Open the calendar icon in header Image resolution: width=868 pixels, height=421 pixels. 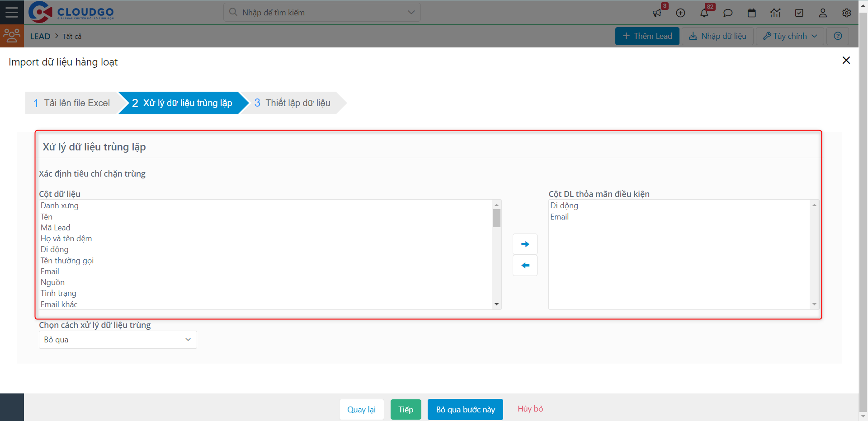click(752, 13)
